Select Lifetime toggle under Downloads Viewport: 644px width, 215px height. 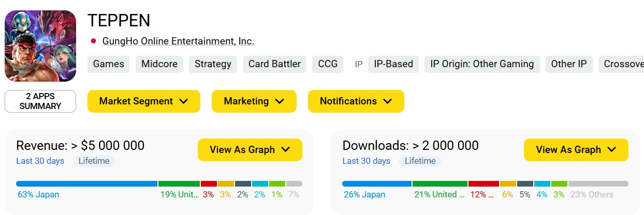(420, 161)
